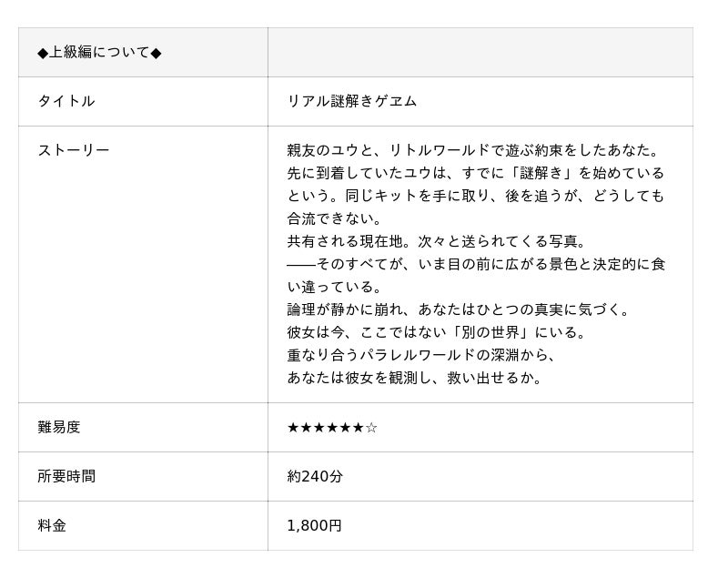The height and width of the screenshot is (578, 728).
Task: Click the story line starting 親友のユウと
Action: coord(472,150)
